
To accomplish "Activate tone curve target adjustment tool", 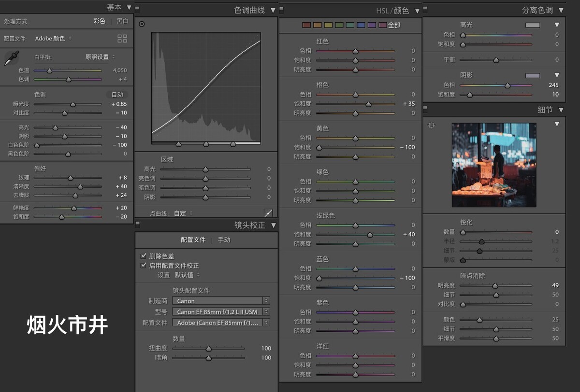I will point(142,24).
